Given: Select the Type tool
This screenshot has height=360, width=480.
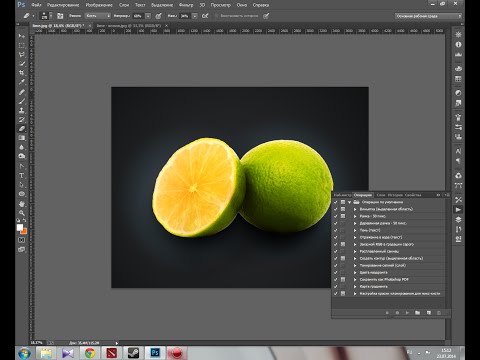Looking at the screenshot, I should click(22, 175).
